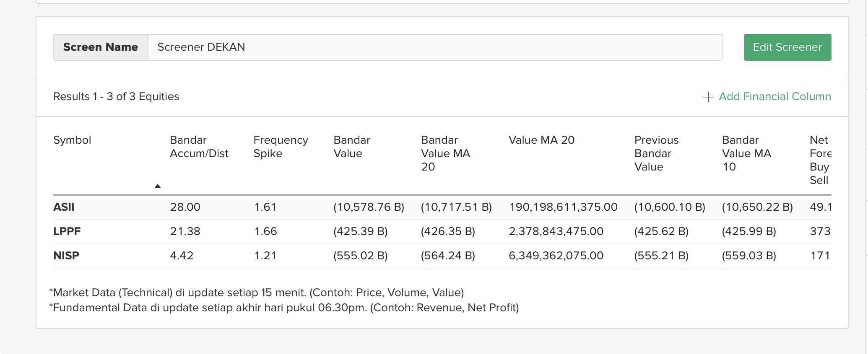Click the Add Financial Column link
This screenshot has height=354, width=868.
pos(774,97)
